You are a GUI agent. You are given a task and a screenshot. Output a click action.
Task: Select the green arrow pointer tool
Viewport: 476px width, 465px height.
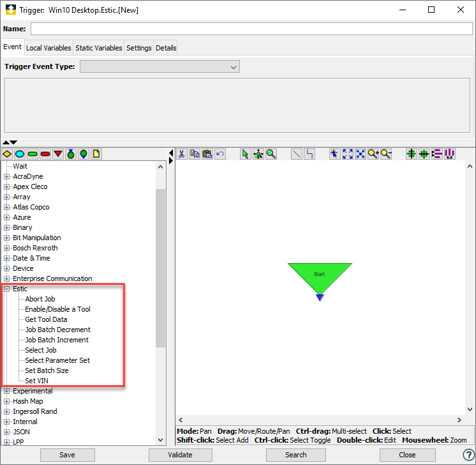[246, 154]
